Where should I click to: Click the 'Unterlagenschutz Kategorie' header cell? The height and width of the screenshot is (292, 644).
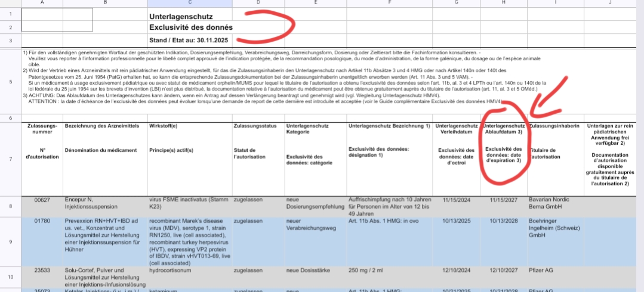coord(315,159)
